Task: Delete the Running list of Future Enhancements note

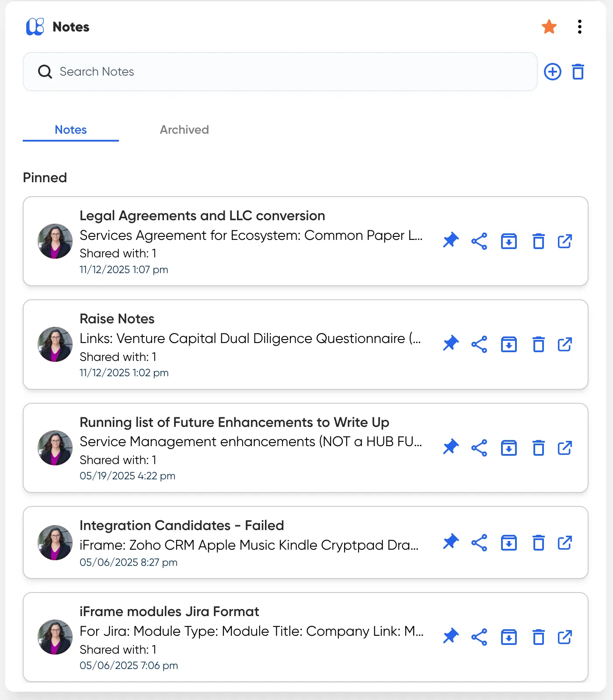Action: pos(539,448)
